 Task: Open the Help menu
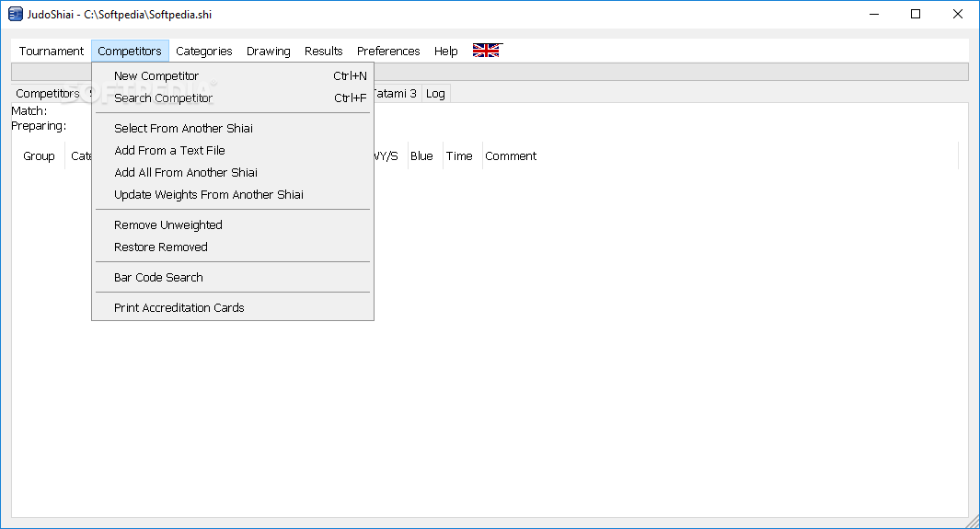pyautogui.click(x=445, y=52)
